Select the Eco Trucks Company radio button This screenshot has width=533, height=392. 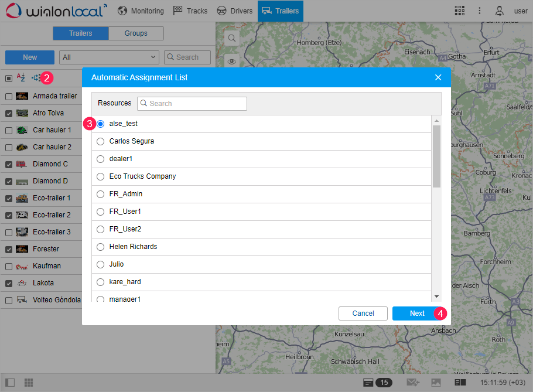(x=100, y=176)
